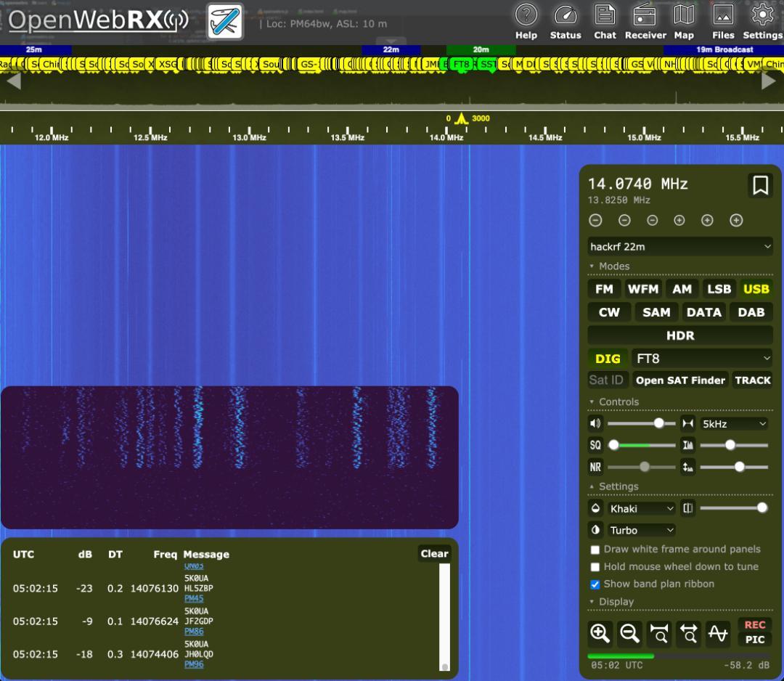Change digital mode from FT8 dropdown
The image size is (784, 681).
click(702, 358)
